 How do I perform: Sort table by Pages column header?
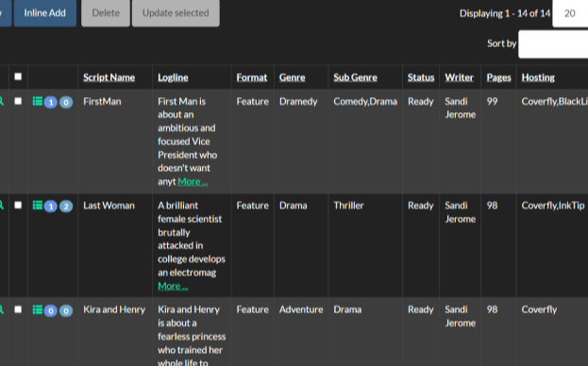click(x=498, y=77)
